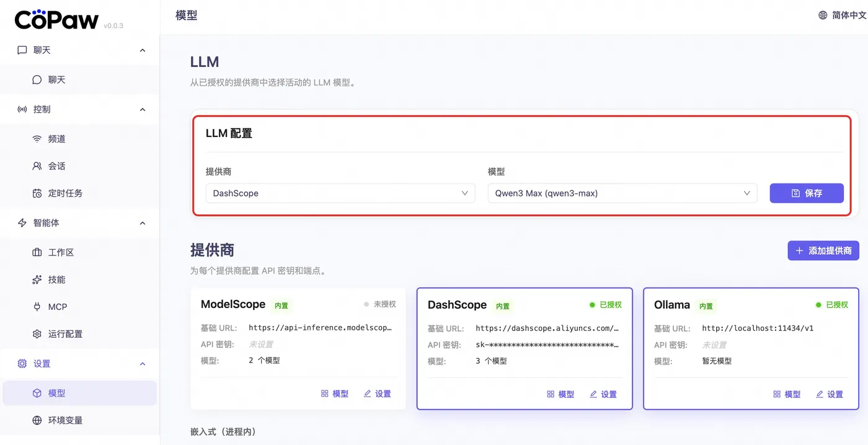The height and width of the screenshot is (445, 868).
Task: Open 环境变量 page
Action: tap(79, 420)
